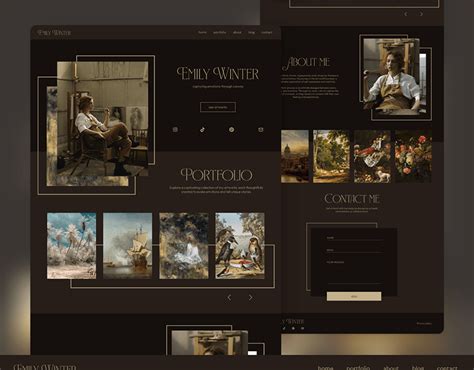Click the TikTok icon in the page footer

284,328
